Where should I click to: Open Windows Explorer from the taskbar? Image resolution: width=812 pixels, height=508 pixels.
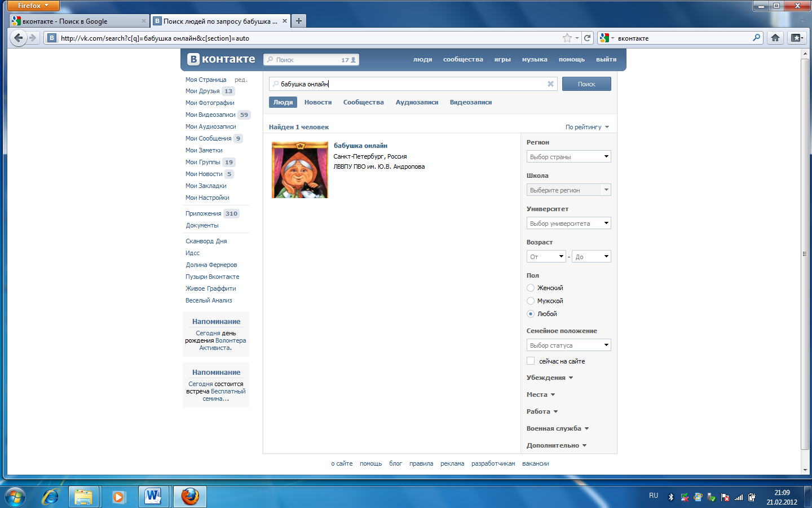[83, 497]
